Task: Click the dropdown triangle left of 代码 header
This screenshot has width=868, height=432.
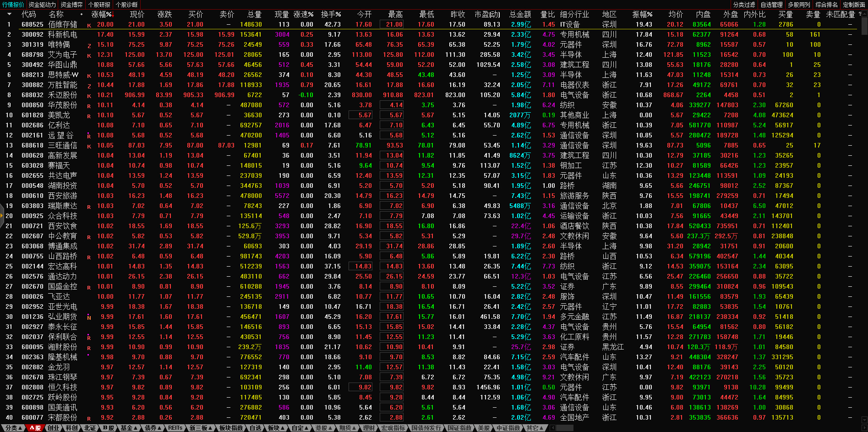Action: tap(9, 14)
